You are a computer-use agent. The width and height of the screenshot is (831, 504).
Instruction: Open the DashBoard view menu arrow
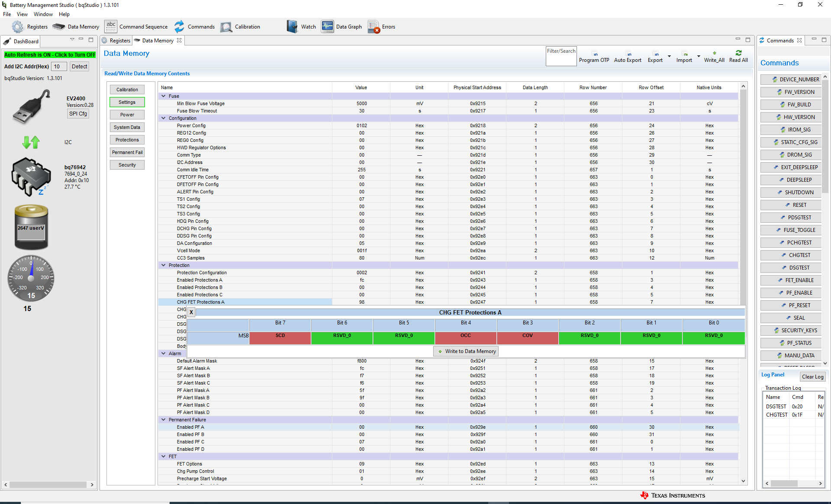pyautogui.click(x=72, y=39)
